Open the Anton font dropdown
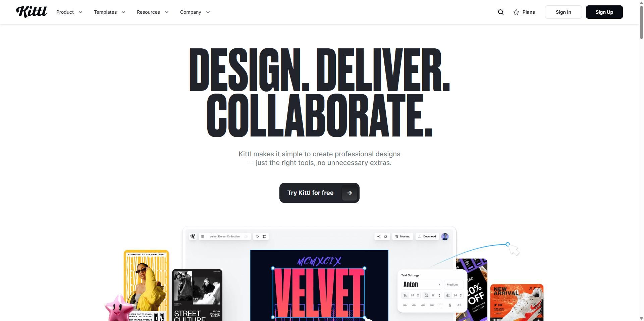The image size is (644, 321). [422, 284]
